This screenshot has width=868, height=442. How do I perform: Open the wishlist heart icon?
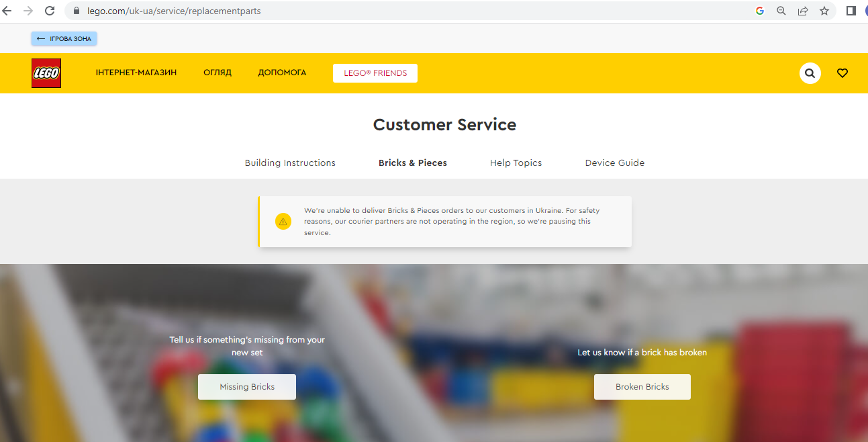click(842, 73)
